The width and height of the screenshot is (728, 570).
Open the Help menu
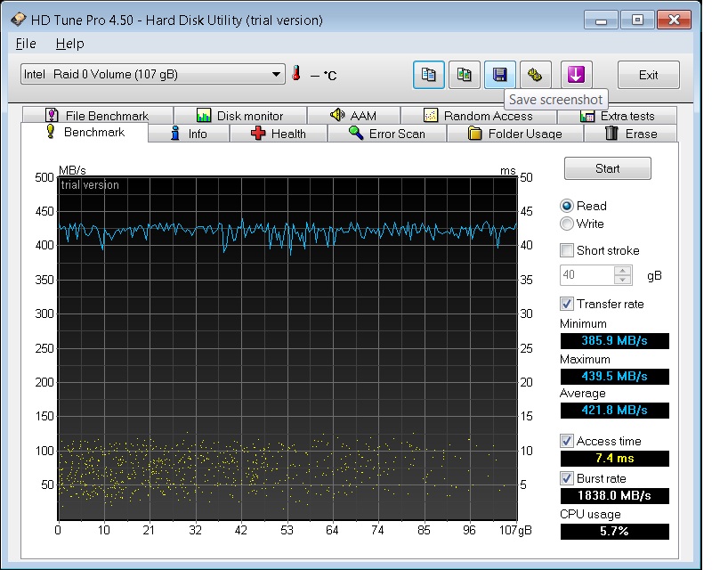69,44
